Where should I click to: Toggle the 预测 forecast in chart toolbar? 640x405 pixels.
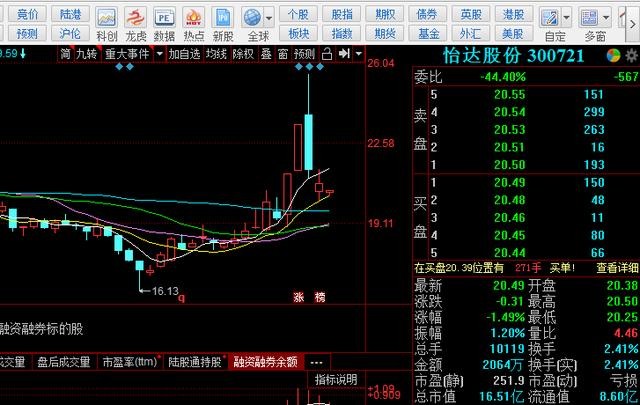[304, 54]
